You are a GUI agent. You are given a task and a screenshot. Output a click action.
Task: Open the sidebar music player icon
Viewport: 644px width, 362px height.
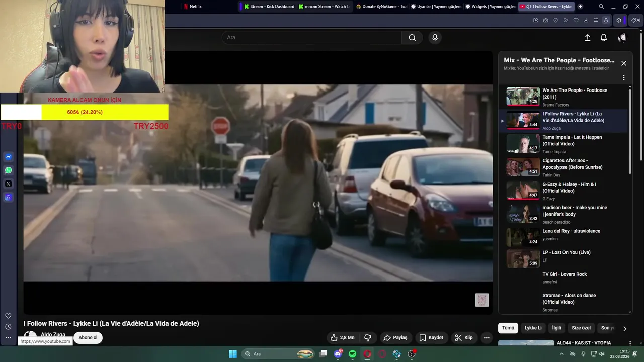click(8, 198)
